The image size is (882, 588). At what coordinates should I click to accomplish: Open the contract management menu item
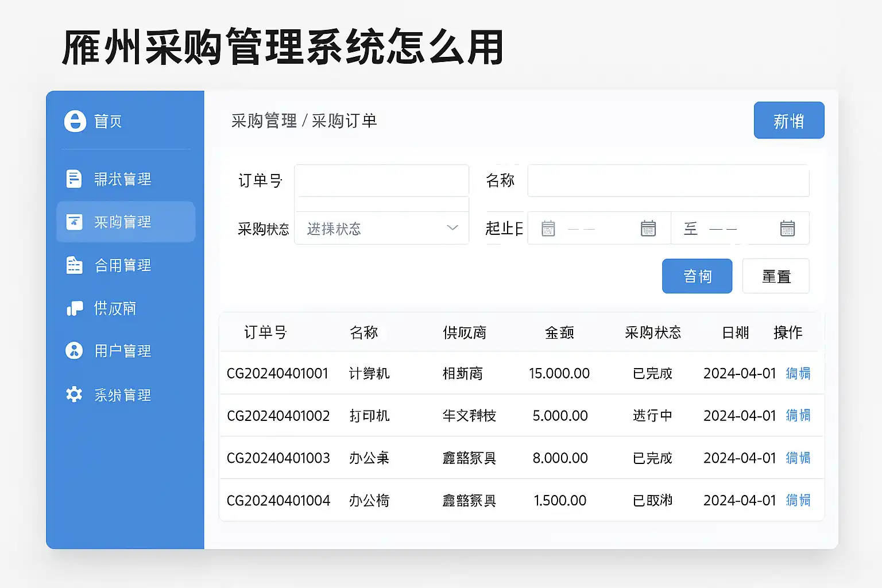pyautogui.click(x=126, y=265)
